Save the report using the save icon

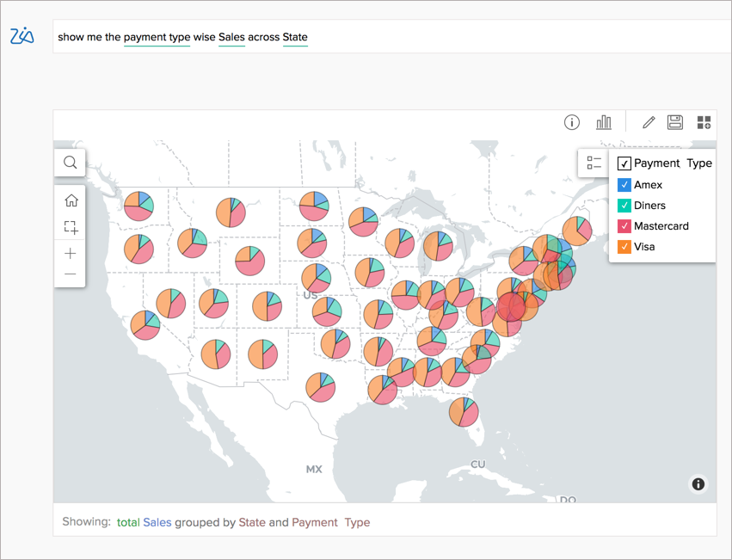[x=674, y=122]
